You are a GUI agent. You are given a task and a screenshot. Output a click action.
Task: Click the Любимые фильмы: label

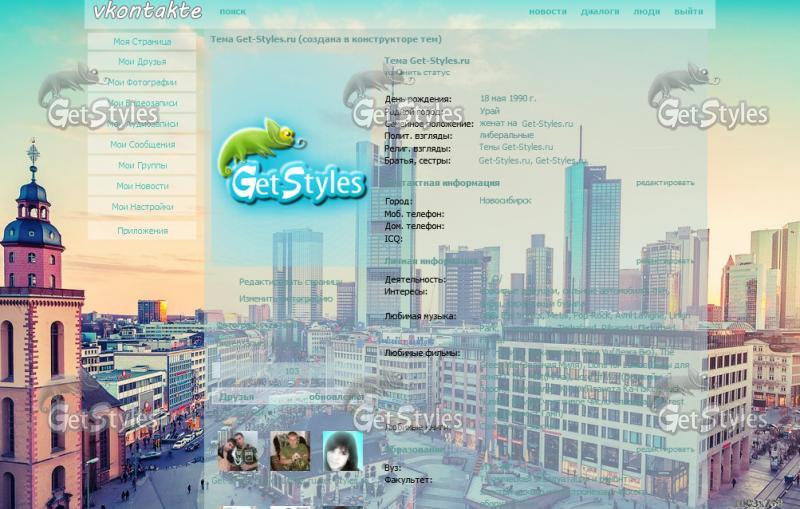click(x=422, y=353)
